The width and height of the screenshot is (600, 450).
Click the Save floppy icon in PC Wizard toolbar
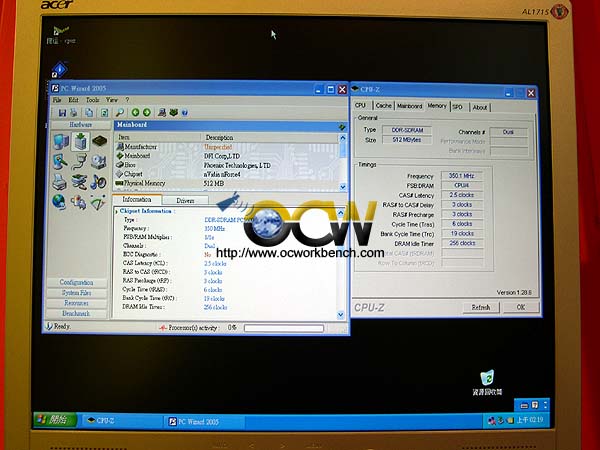[62, 112]
